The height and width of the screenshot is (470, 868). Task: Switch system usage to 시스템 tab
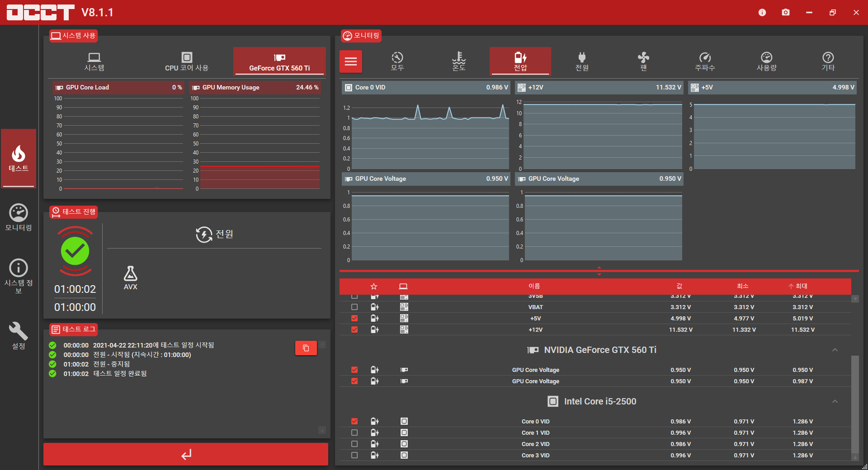[x=94, y=61]
